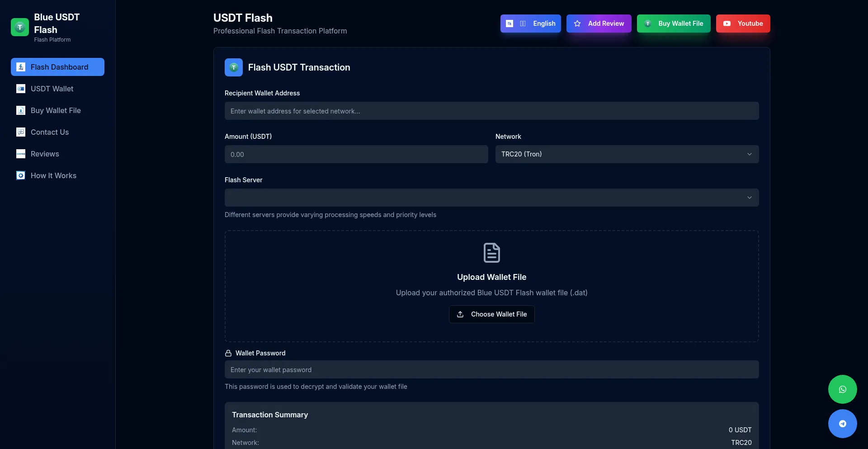Click the star icon in Add Review
Viewport: 868px width, 449px height.
click(577, 24)
